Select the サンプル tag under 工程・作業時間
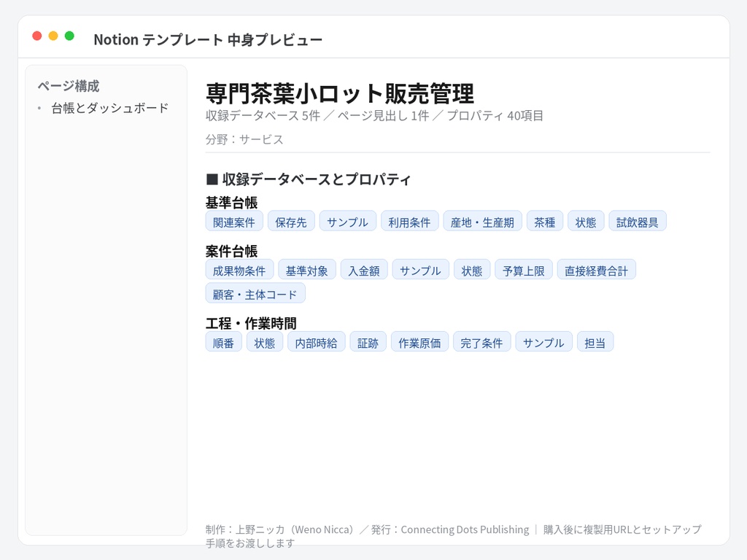Viewport: 747px width, 560px height. (544, 343)
